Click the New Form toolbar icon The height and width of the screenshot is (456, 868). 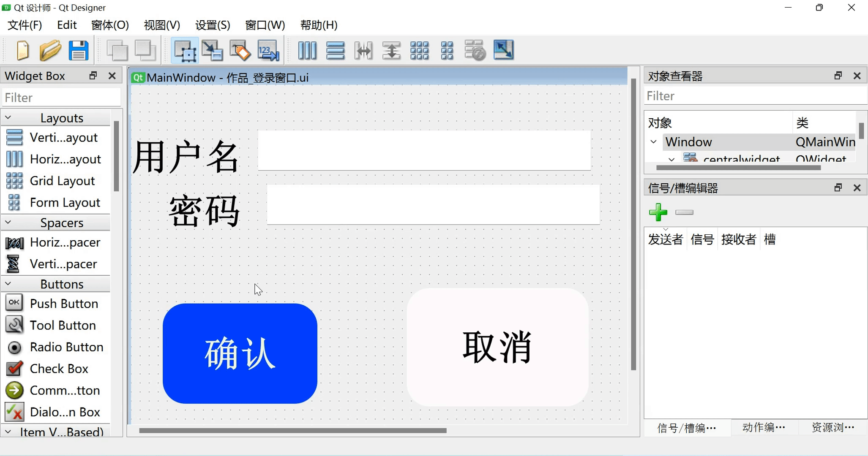(23, 51)
